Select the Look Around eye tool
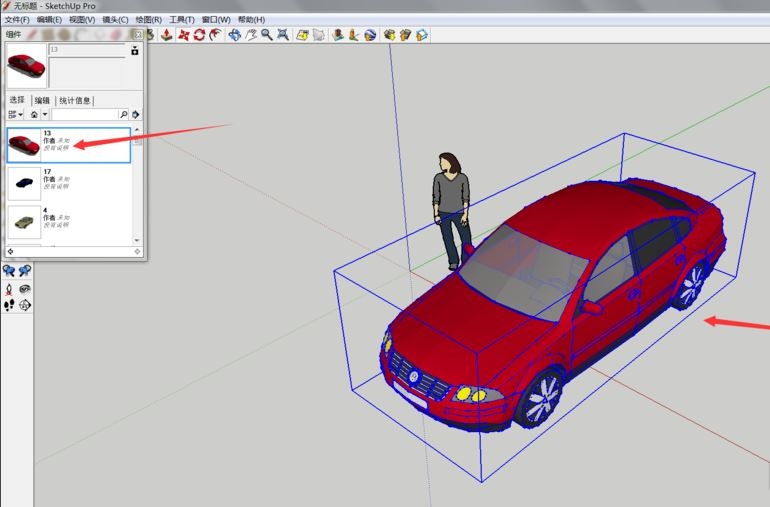This screenshot has width=770, height=507. [x=25, y=289]
